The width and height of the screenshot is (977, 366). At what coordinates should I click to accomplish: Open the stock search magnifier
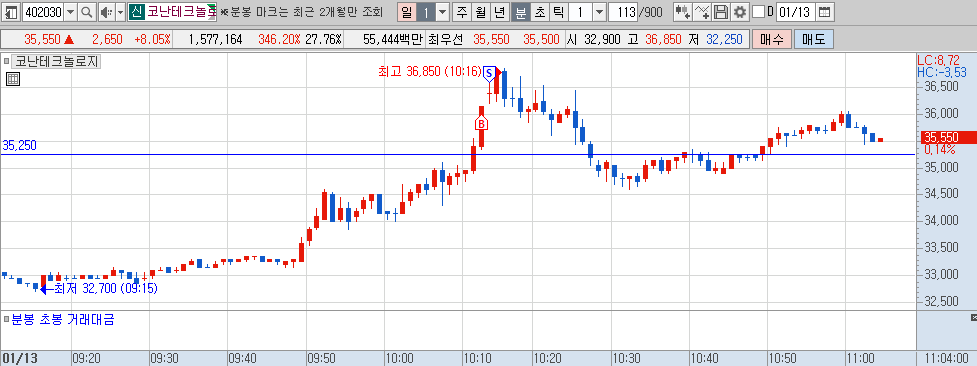(87, 12)
